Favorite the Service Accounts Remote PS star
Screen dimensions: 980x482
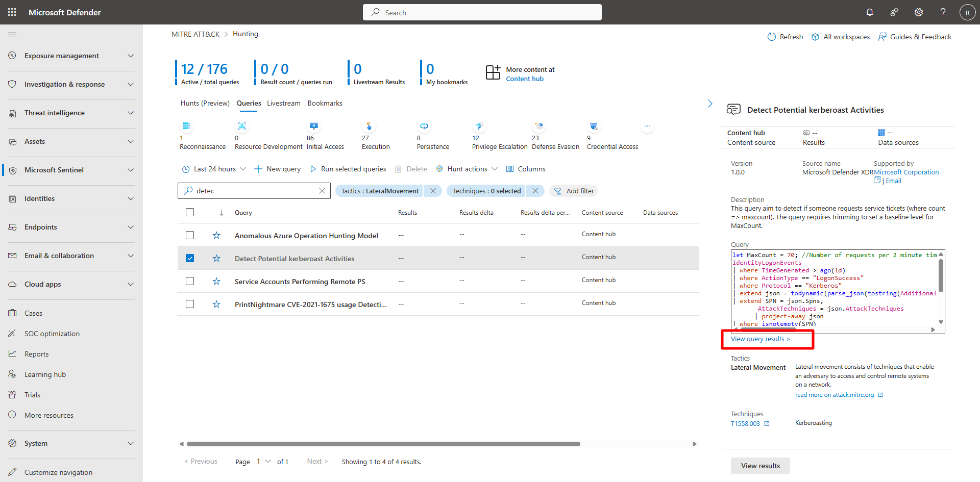(x=216, y=281)
